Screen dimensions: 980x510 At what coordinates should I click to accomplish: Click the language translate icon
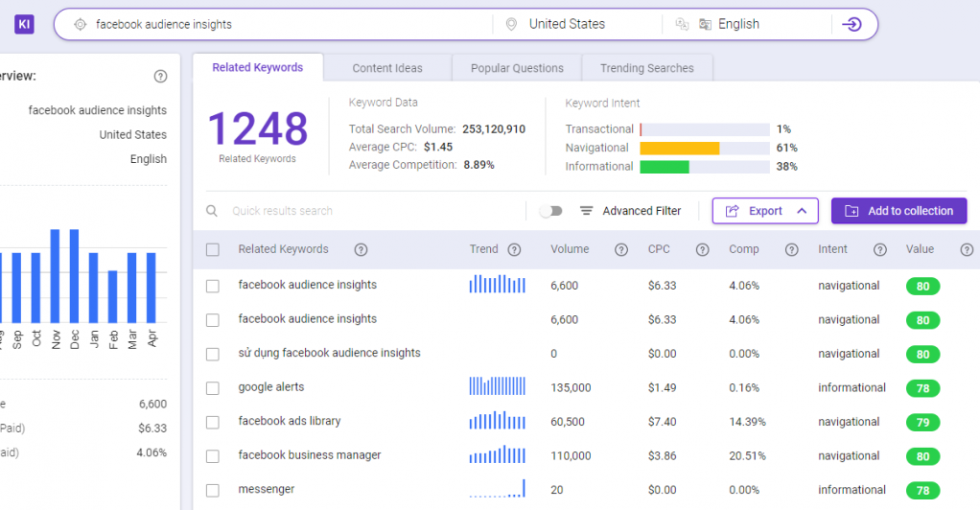(x=682, y=24)
